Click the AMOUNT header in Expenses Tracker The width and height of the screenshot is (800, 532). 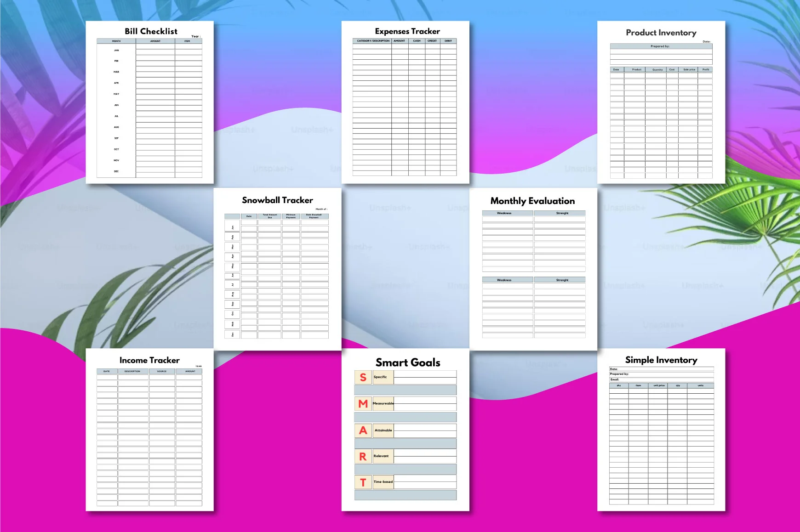(x=400, y=41)
